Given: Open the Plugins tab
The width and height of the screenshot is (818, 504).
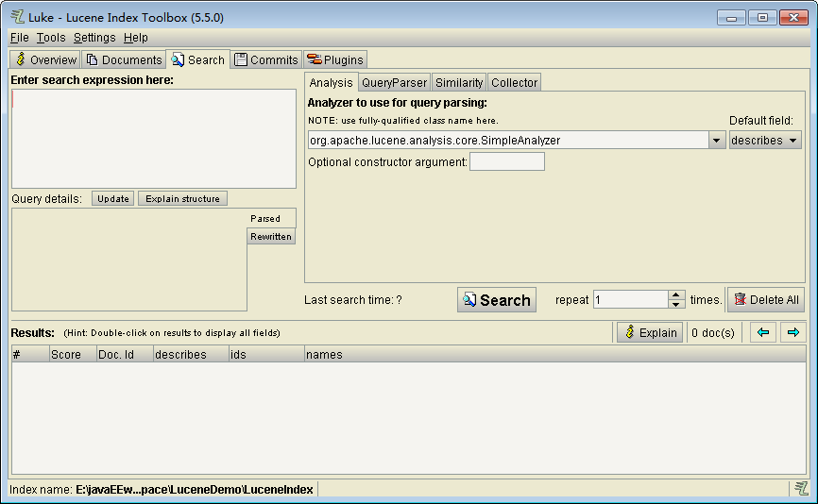Looking at the screenshot, I should (x=335, y=59).
